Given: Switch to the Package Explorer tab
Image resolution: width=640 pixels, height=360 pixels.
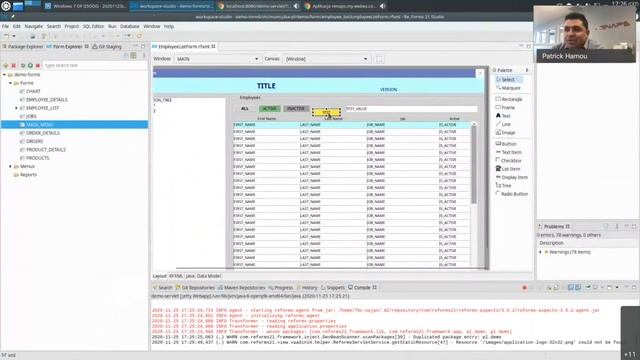Looking at the screenshot, I should (x=23, y=47).
